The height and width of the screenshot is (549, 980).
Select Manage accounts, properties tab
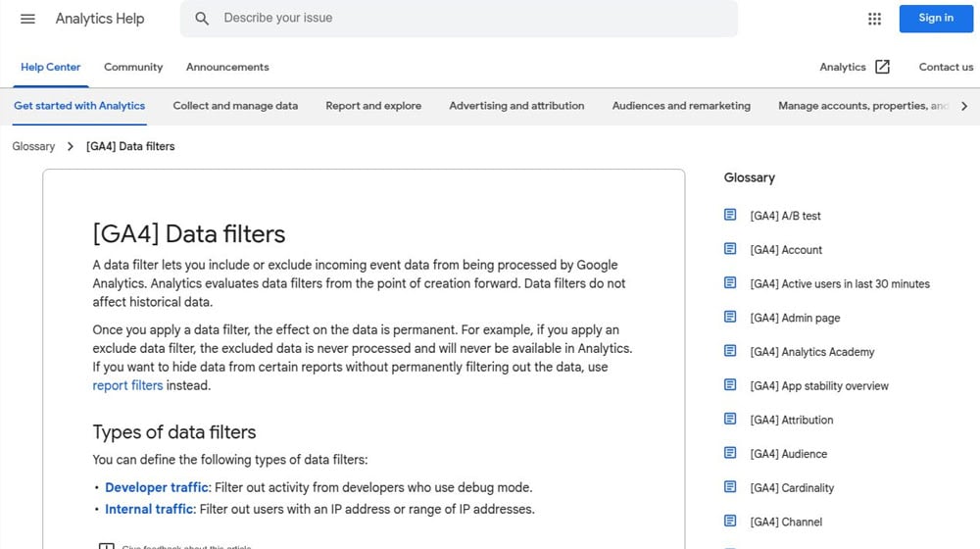(x=863, y=106)
